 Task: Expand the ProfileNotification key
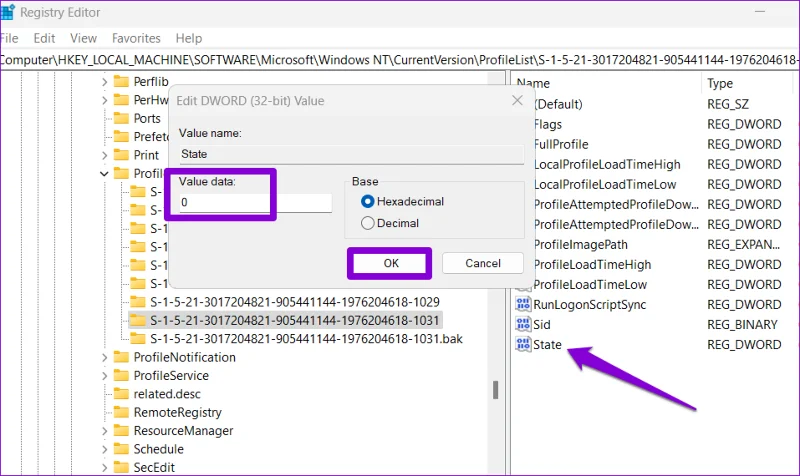(104, 357)
